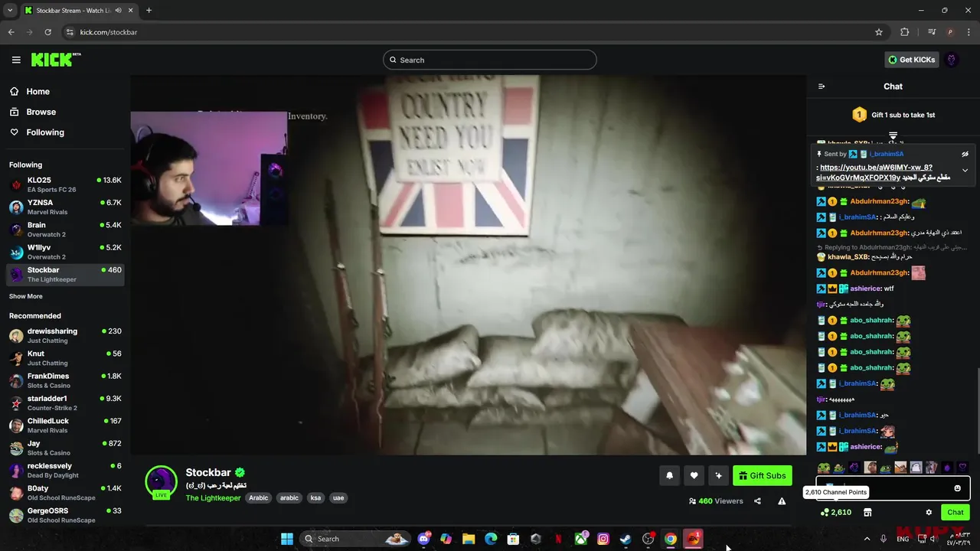980x551 pixels.
Task: Select Stockbar channel in Following list
Action: pyautogui.click(x=65, y=274)
